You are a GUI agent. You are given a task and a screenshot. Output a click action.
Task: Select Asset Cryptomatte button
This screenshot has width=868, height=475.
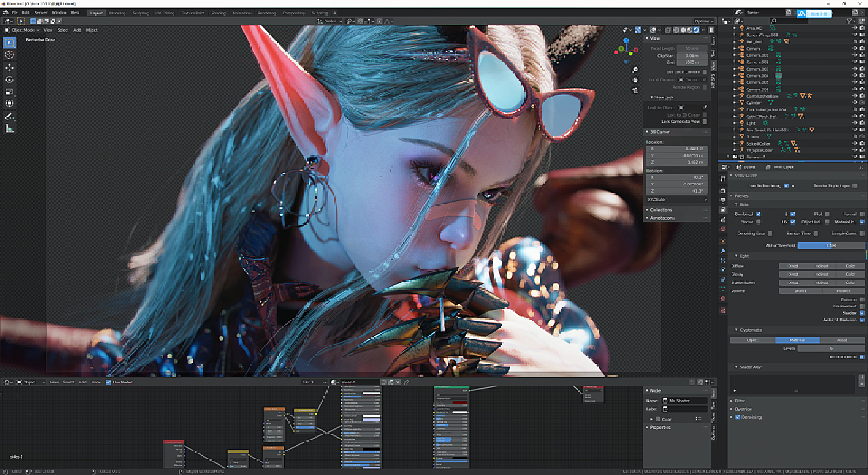click(842, 340)
